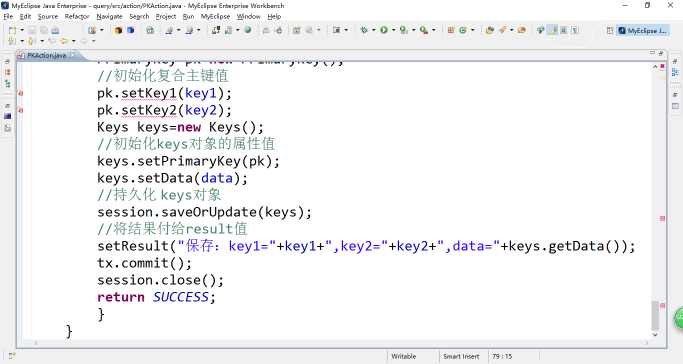Open the web browser globe icon

pyautogui.click(x=248, y=30)
